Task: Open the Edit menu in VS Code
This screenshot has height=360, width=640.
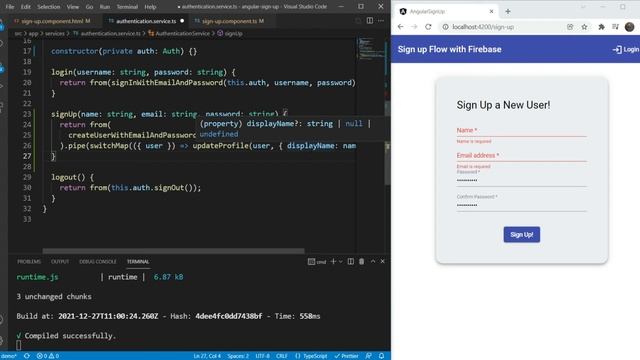Action: coord(26,7)
